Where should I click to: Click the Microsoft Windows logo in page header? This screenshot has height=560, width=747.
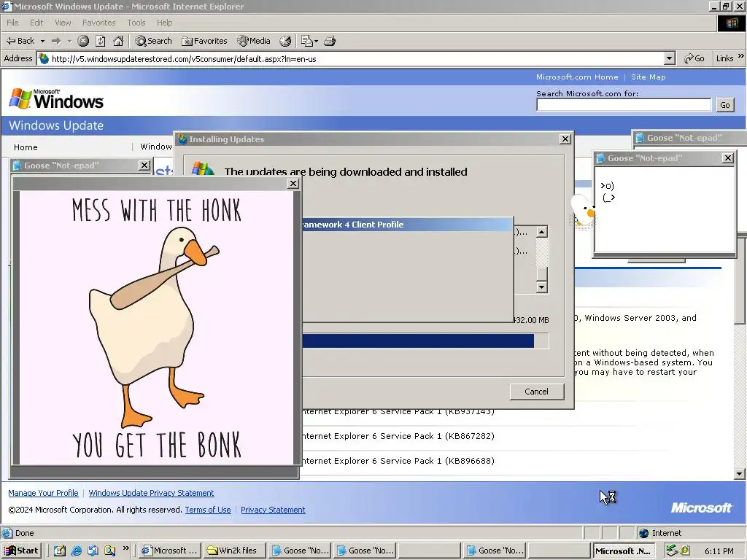click(x=56, y=98)
